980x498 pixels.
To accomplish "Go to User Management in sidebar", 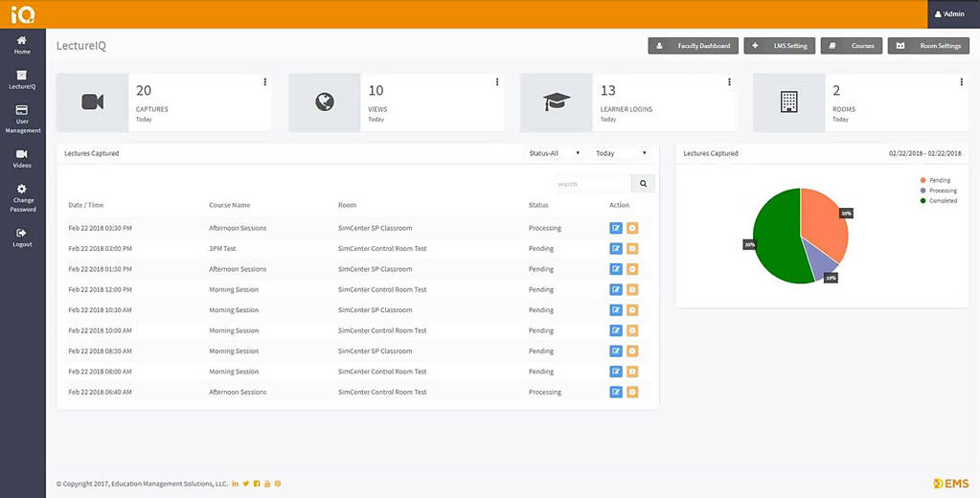I will pyautogui.click(x=22, y=115).
